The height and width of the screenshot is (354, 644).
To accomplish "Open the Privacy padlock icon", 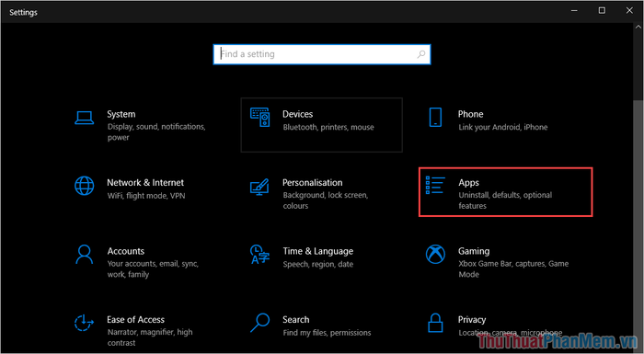I will pos(435,323).
